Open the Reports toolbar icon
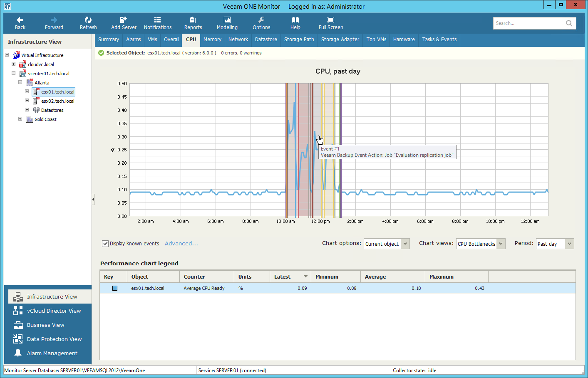The image size is (588, 378). [x=193, y=20]
